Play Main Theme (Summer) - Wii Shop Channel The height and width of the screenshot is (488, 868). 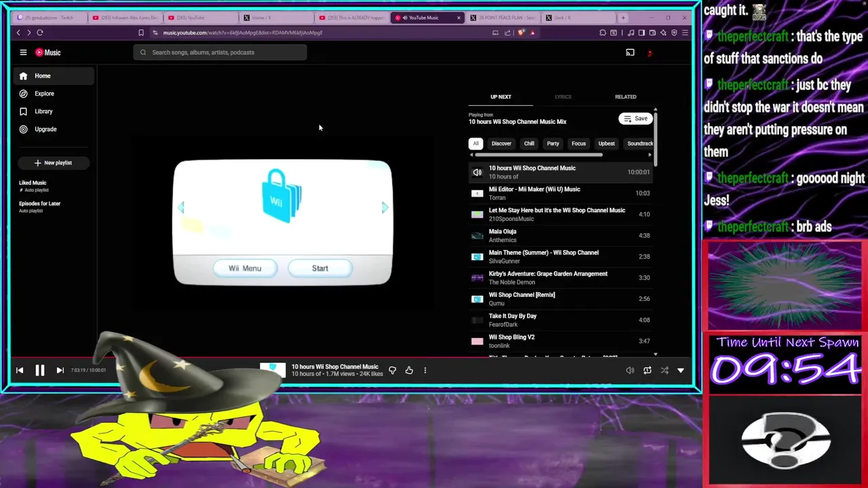[x=561, y=256]
